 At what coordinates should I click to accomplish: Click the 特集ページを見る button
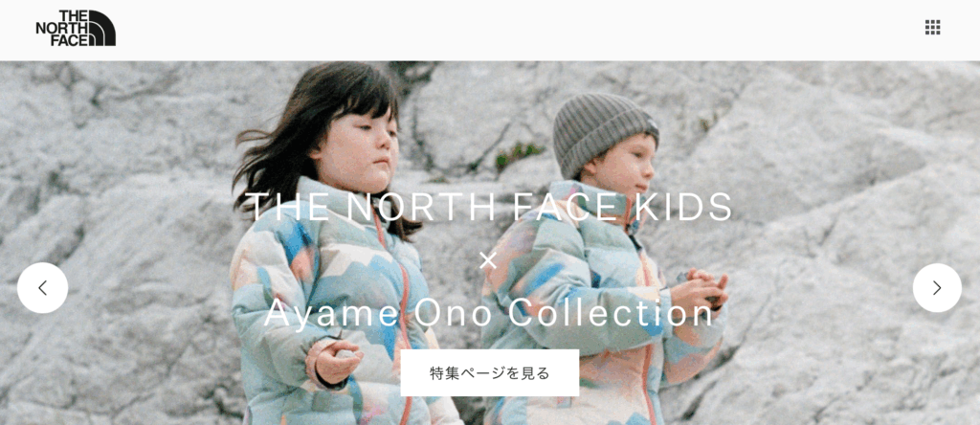[x=490, y=373]
